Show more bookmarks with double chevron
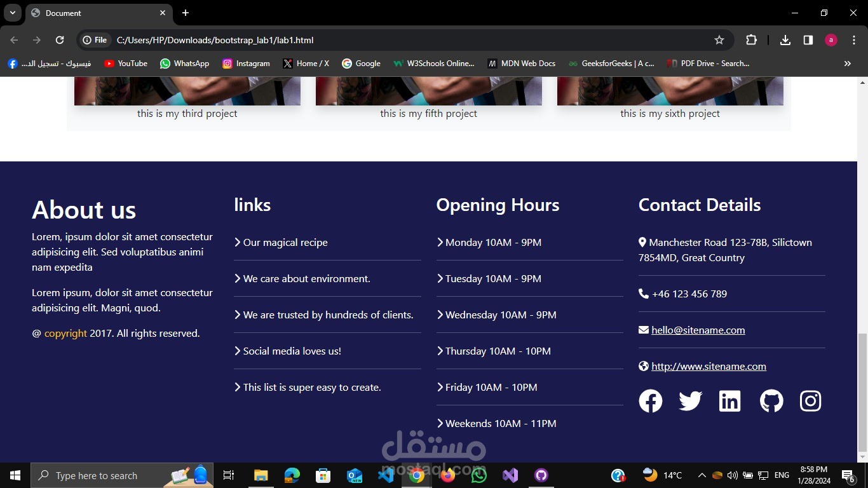868x488 pixels. tap(847, 64)
